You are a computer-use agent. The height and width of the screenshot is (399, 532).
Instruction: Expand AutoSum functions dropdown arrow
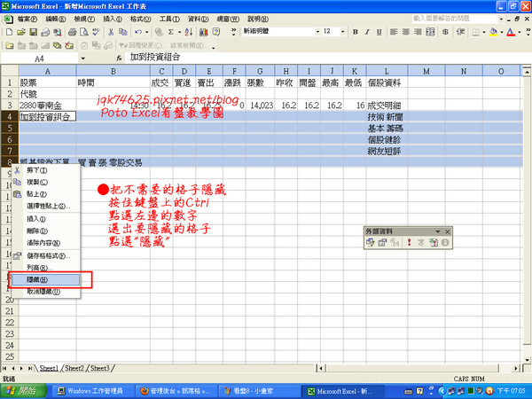[x=179, y=32]
